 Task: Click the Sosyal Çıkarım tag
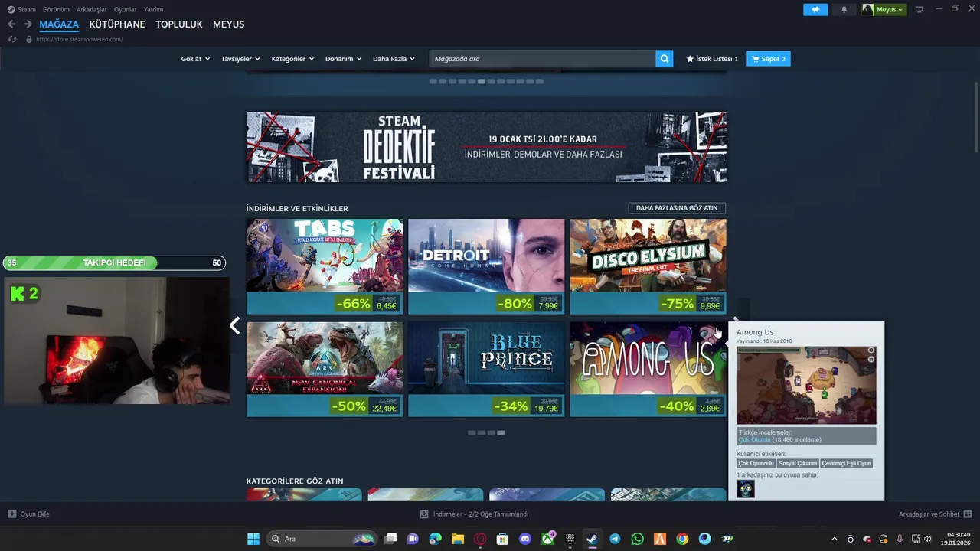tap(798, 463)
